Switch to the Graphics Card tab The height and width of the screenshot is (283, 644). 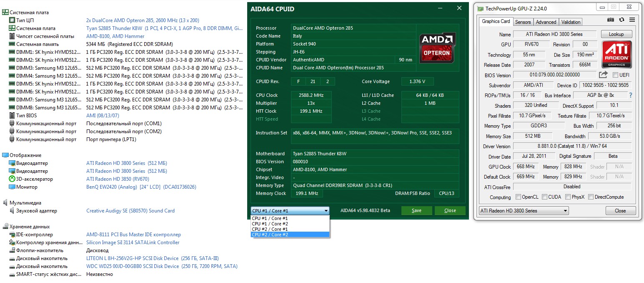496,21
